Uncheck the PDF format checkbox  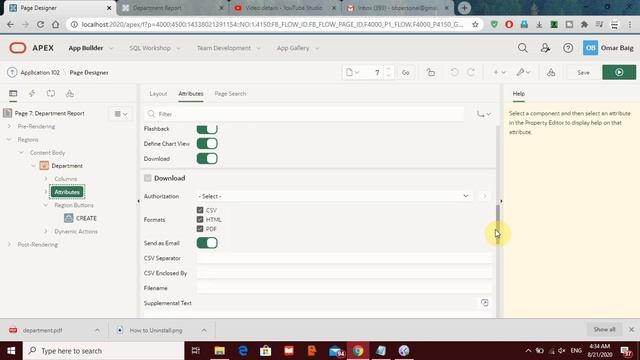[200, 229]
